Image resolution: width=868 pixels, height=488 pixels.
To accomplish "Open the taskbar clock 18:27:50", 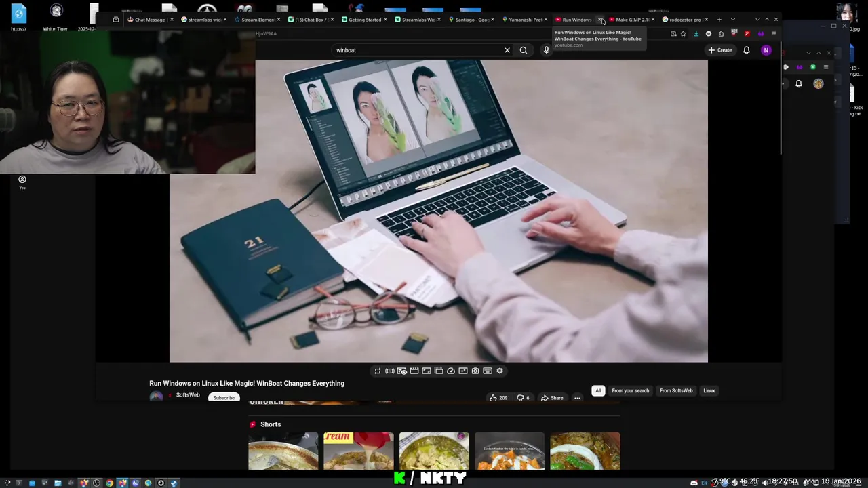I will (782, 481).
